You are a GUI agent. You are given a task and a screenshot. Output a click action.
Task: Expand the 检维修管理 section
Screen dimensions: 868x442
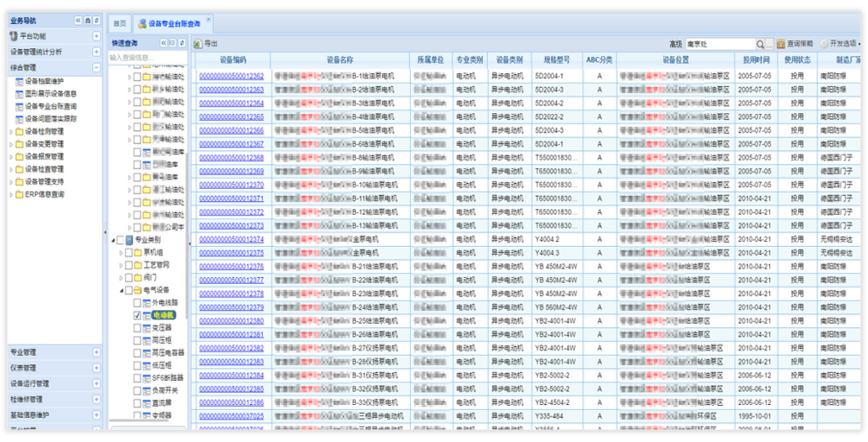[x=96, y=399]
